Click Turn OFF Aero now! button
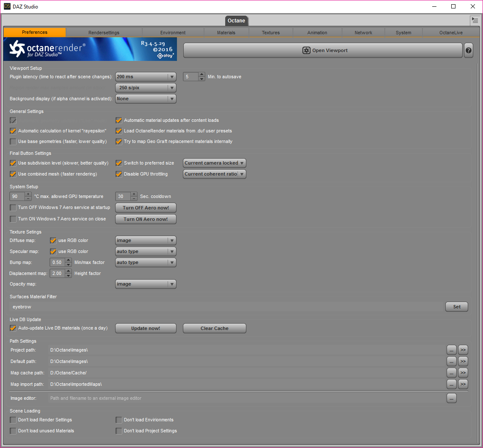 (x=146, y=208)
